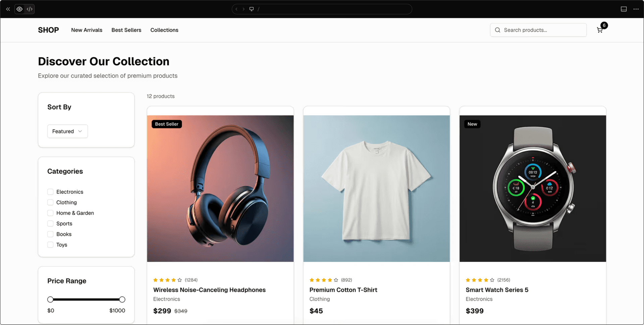Click the browser forward arrow
Screen dimensions: 644x325
click(x=244, y=9)
